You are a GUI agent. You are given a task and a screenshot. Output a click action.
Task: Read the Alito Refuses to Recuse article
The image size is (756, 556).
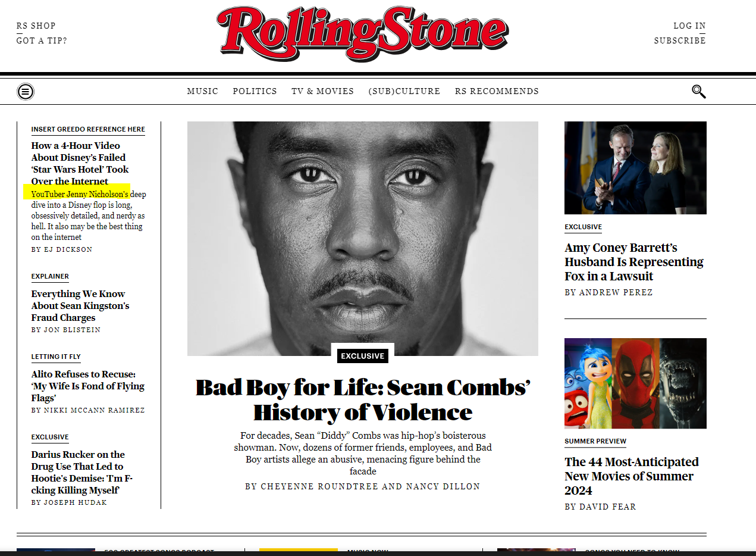[x=88, y=386]
